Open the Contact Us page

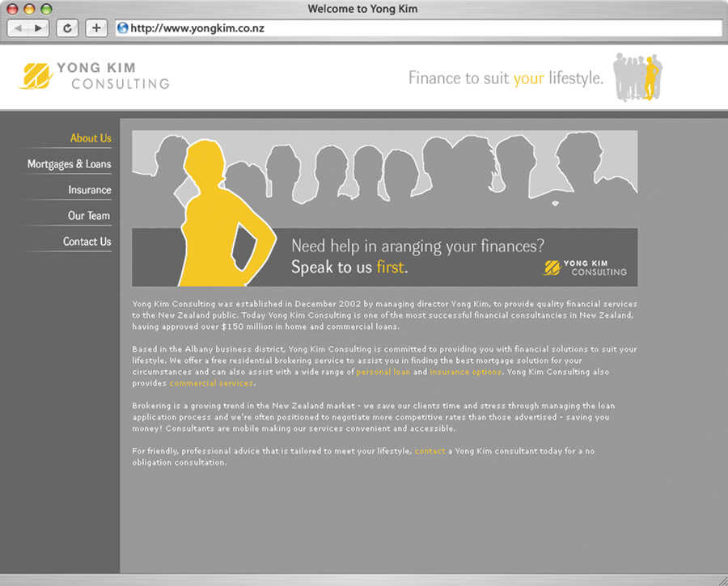coord(87,242)
